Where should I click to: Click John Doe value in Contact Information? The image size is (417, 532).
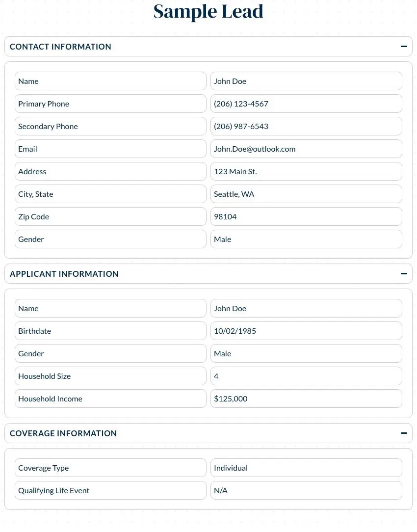point(306,81)
